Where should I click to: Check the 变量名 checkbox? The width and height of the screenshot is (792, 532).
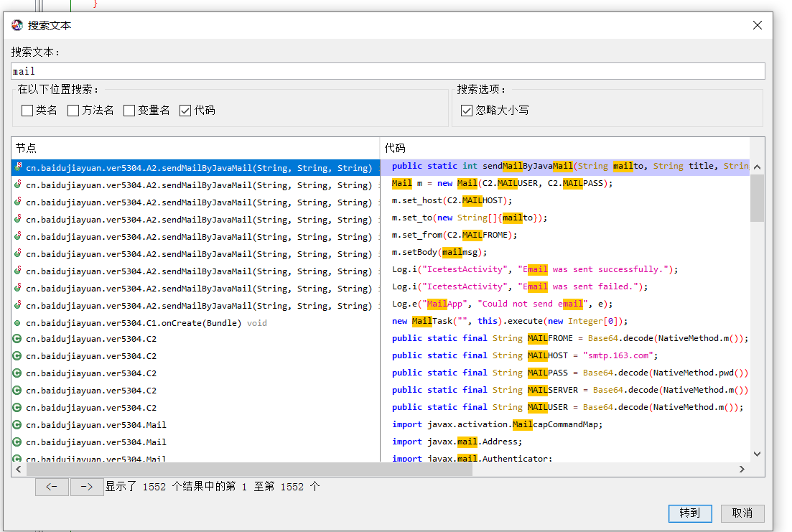point(129,110)
